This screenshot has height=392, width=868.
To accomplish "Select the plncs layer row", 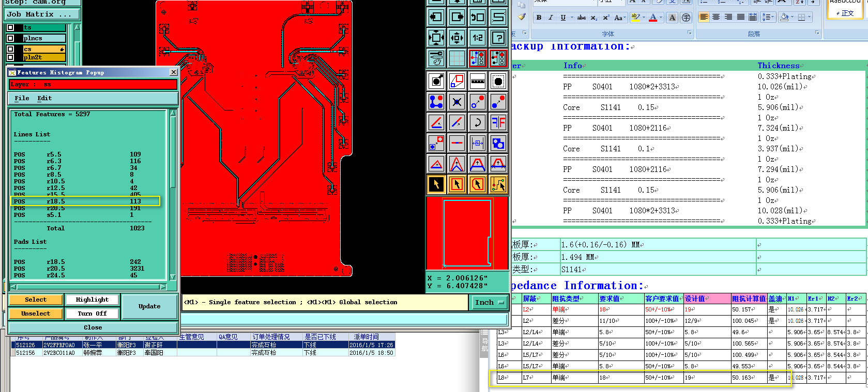I will [44, 38].
